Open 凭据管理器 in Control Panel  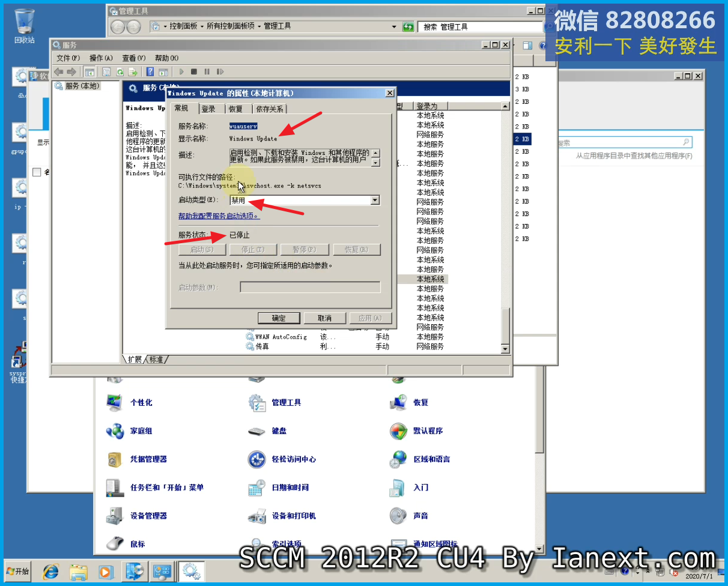tap(148, 459)
